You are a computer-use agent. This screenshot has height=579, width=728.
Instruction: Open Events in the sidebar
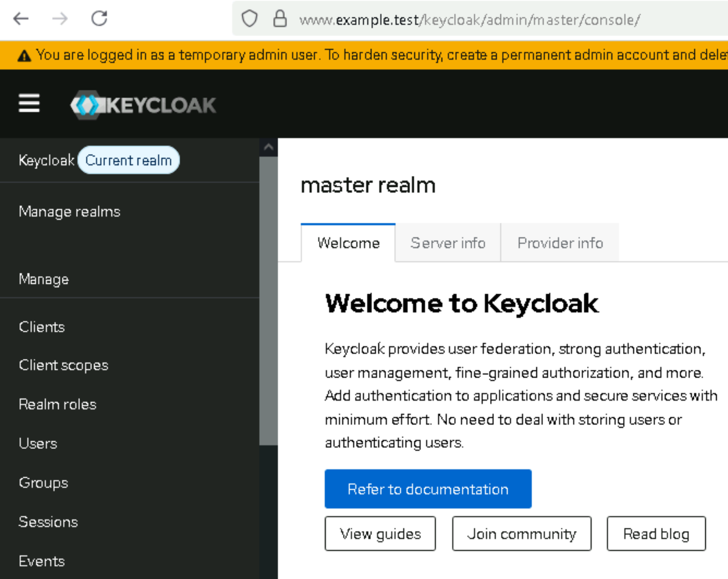click(42, 561)
